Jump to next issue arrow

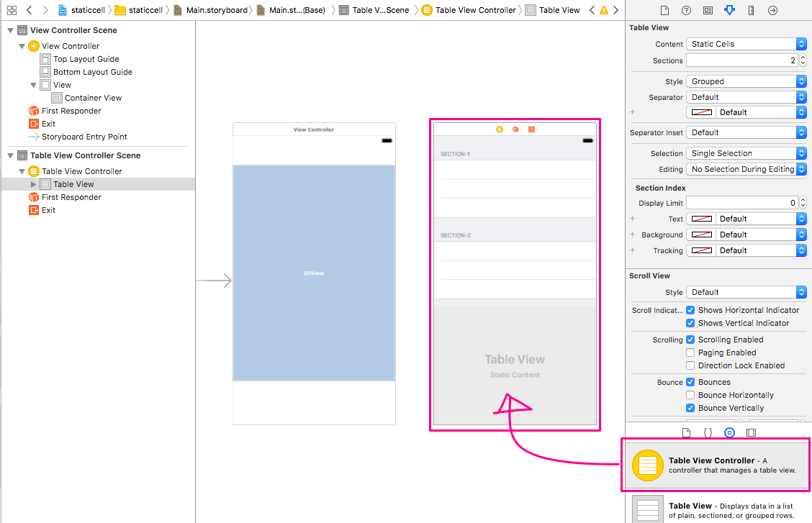[x=615, y=10]
